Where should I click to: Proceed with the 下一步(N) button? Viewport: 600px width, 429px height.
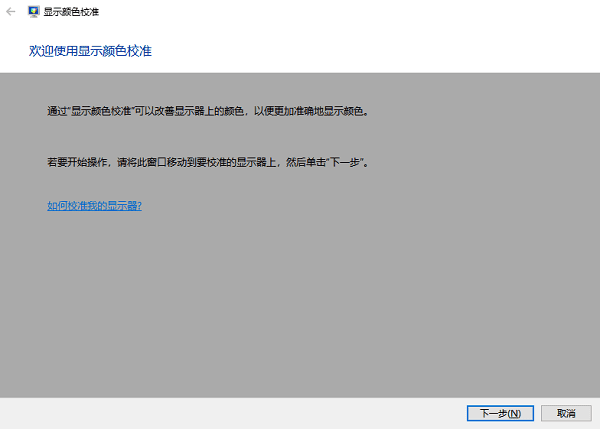click(x=500, y=413)
